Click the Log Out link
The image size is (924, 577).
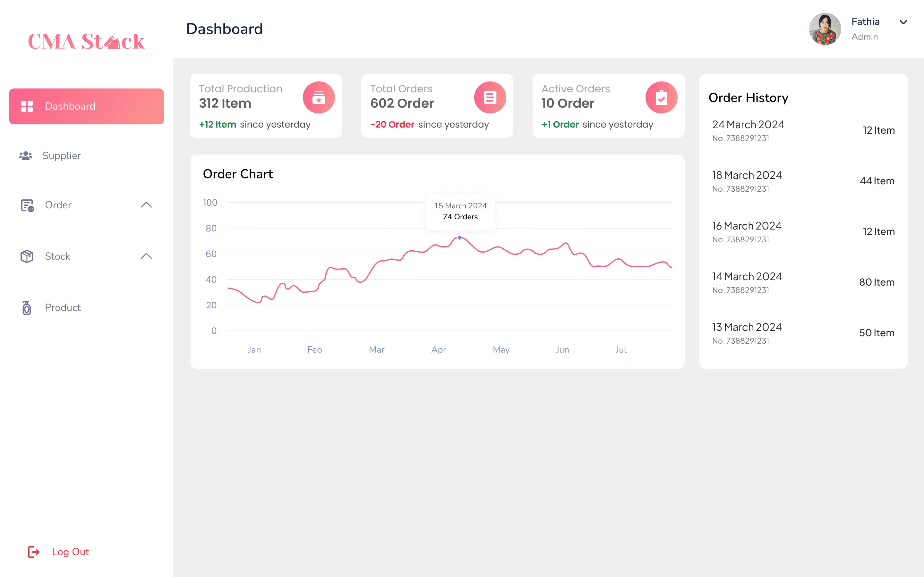(71, 552)
